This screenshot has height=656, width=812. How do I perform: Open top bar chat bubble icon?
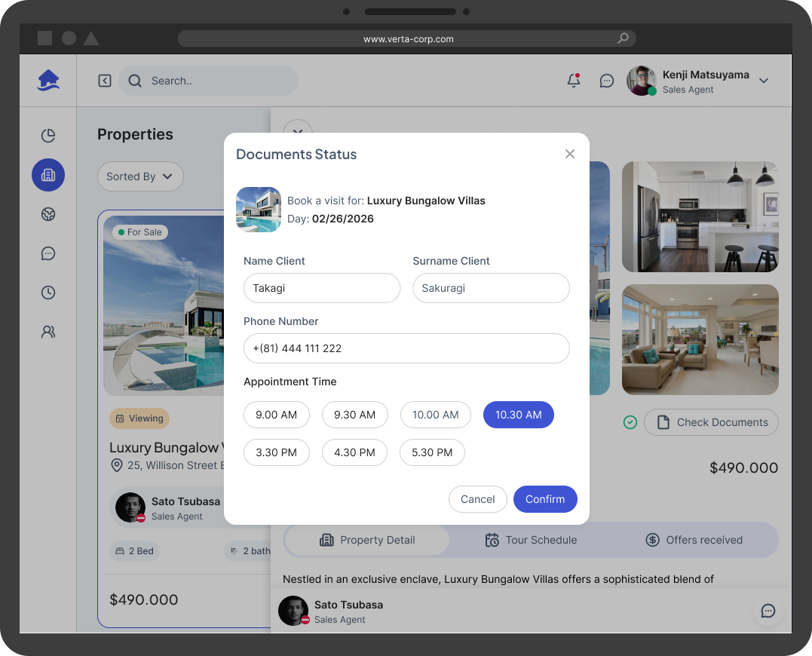(606, 81)
